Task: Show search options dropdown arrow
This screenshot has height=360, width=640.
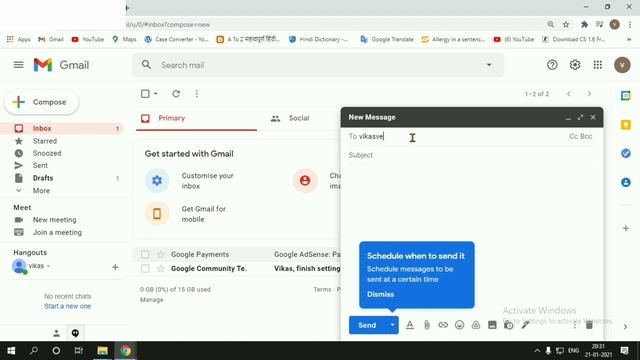Action: [489, 65]
